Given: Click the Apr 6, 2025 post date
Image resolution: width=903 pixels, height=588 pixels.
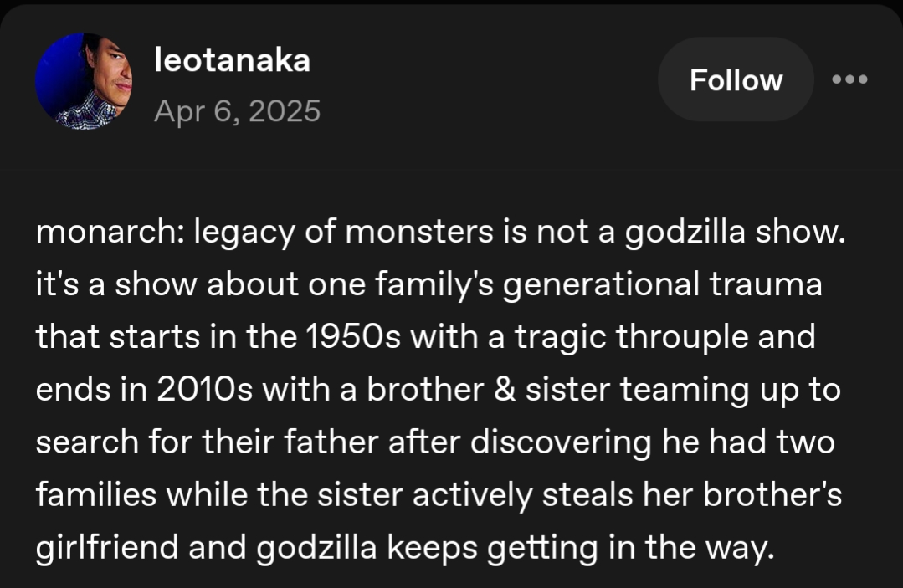Looking at the screenshot, I should [x=237, y=110].
